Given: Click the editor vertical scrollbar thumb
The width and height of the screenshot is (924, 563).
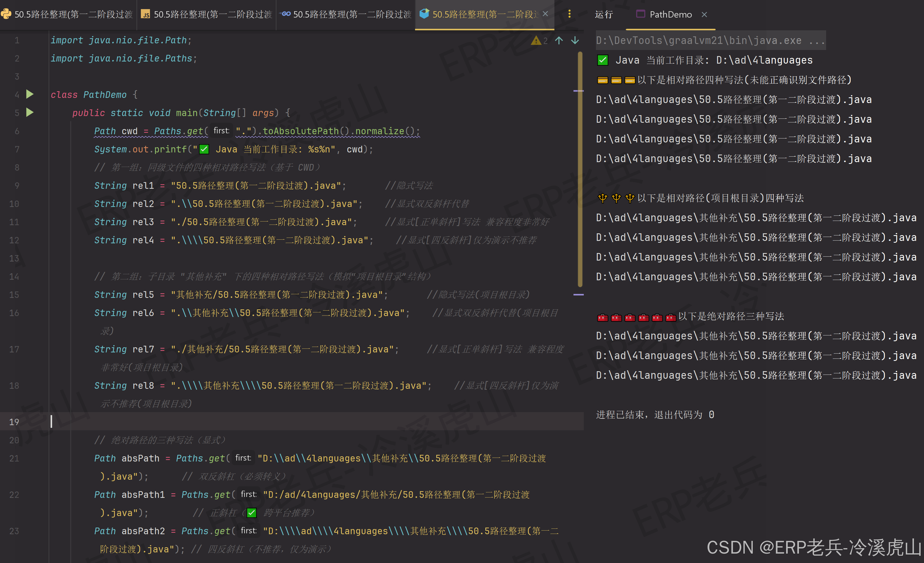Looking at the screenshot, I should pos(580,169).
